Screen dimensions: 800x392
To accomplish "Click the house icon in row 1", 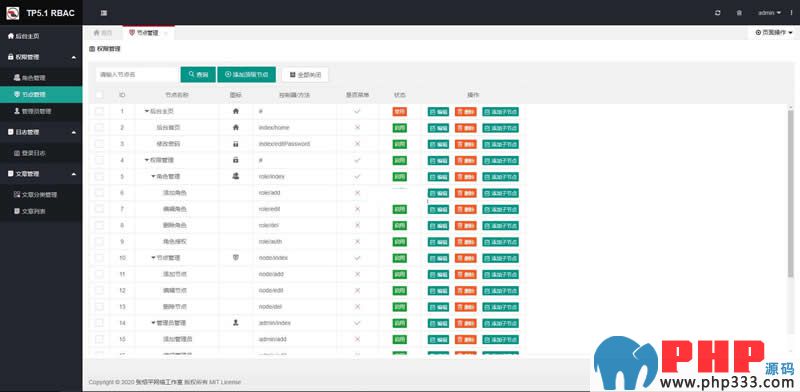I will click(x=235, y=111).
